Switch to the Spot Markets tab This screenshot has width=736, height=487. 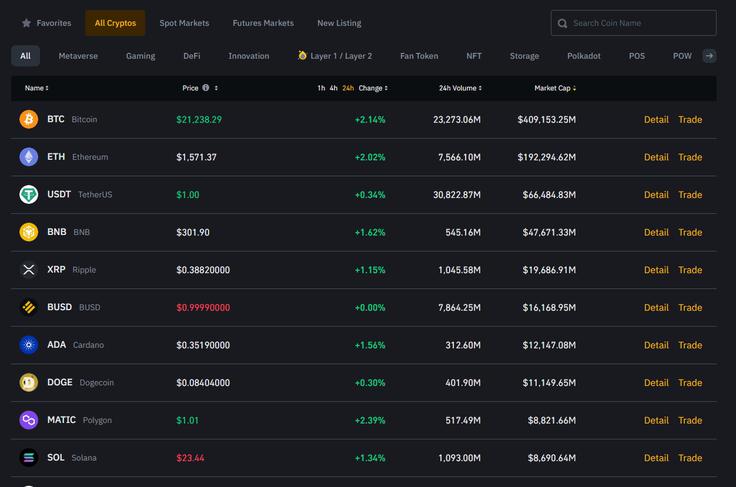(184, 23)
